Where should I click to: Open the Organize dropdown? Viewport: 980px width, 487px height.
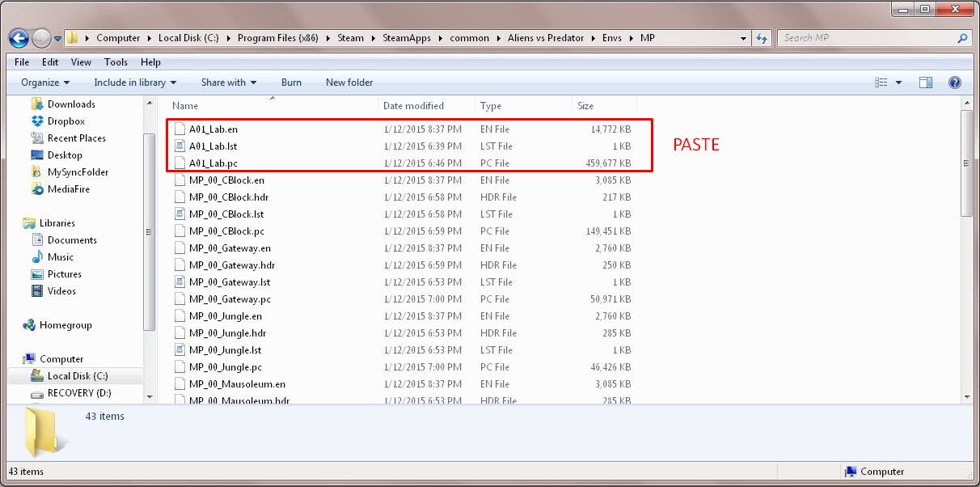45,83
